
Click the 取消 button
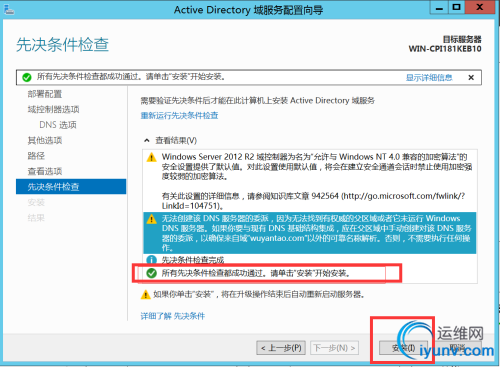click(457, 348)
